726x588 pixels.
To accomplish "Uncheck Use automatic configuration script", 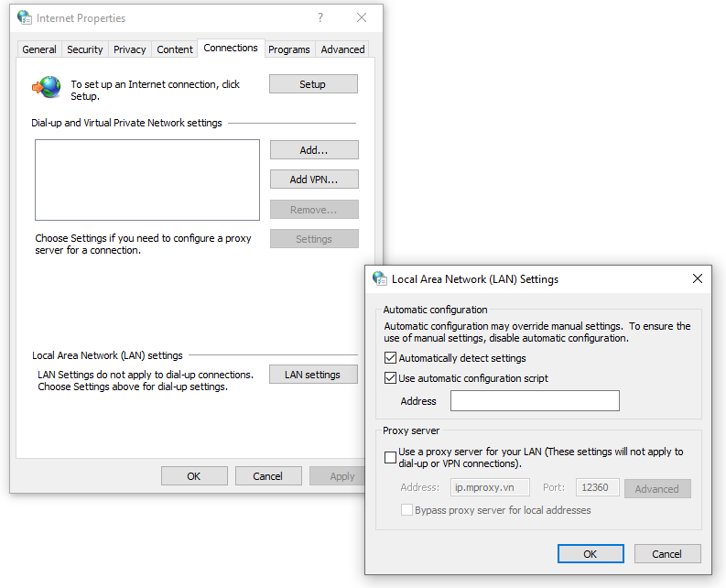I will coord(390,377).
